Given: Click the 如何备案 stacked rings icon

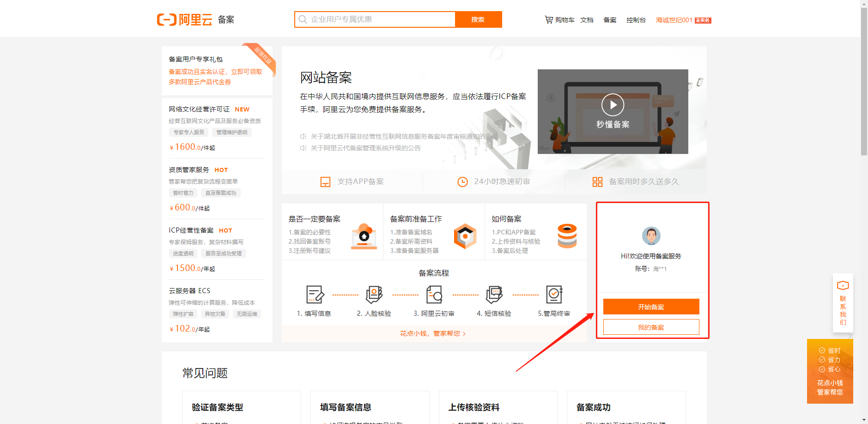Looking at the screenshot, I should coord(567,236).
